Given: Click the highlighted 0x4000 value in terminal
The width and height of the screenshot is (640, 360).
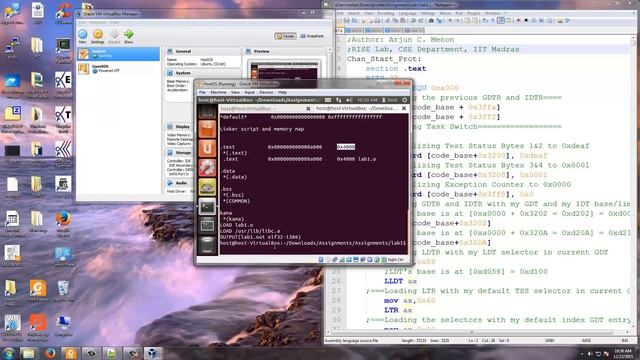Looking at the screenshot, I should click(346, 147).
